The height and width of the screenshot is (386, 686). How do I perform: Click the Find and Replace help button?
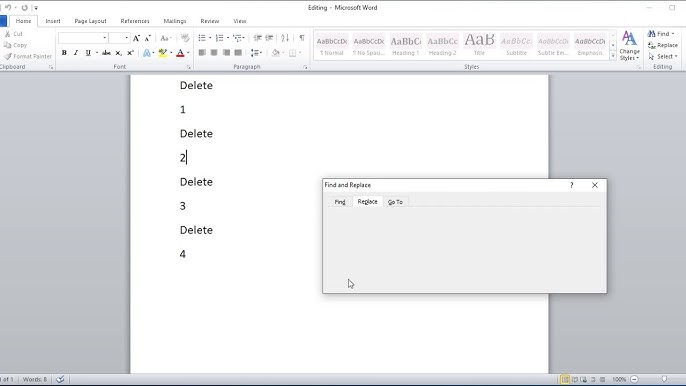(x=571, y=185)
